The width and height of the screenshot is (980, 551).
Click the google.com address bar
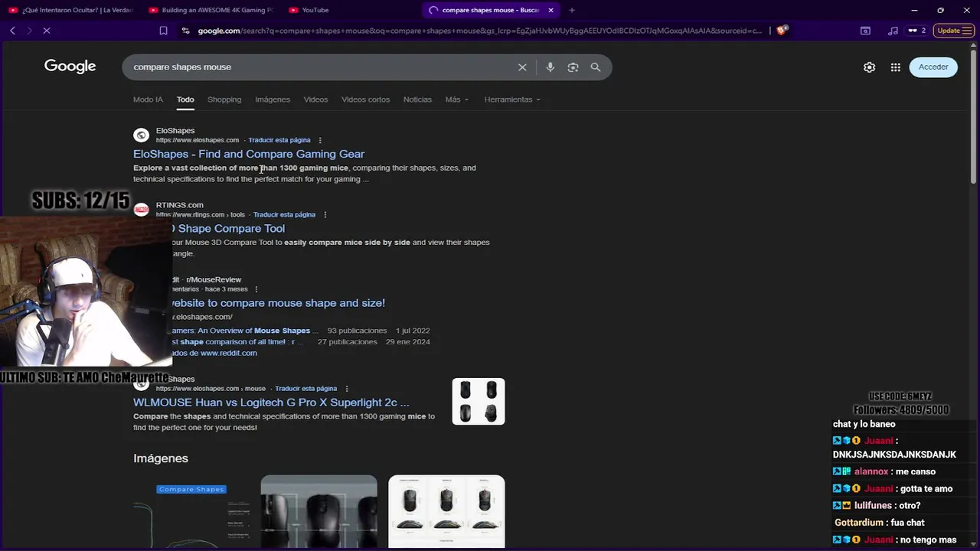pos(479,31)
